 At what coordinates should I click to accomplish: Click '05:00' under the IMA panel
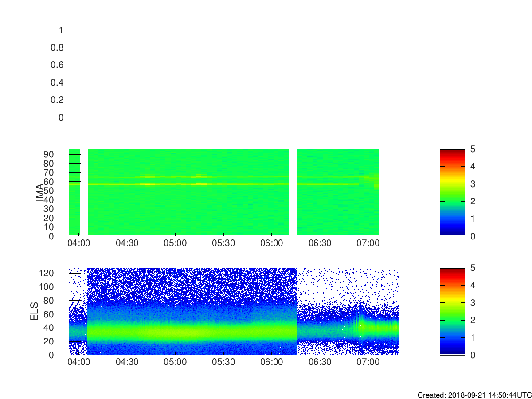pyautogui.click(x=175, y=243)
